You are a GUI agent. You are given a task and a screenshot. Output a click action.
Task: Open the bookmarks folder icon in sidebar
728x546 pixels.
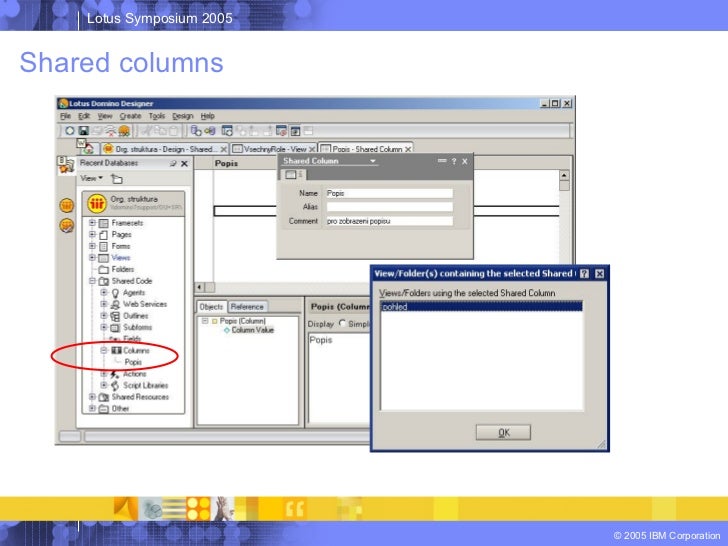coord(66,165)
